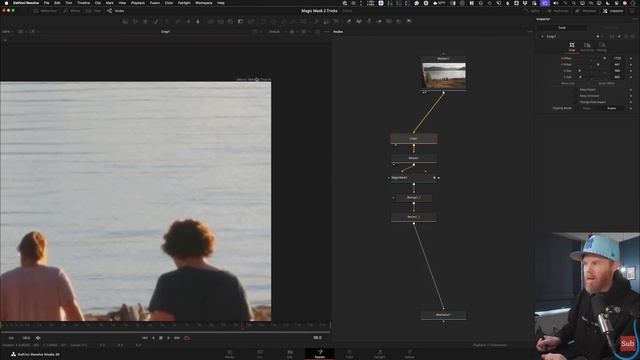Play the composition in reverse
The width and height of the screenshot is (640, 360).
pyautogui.click(x=153, y=338)
